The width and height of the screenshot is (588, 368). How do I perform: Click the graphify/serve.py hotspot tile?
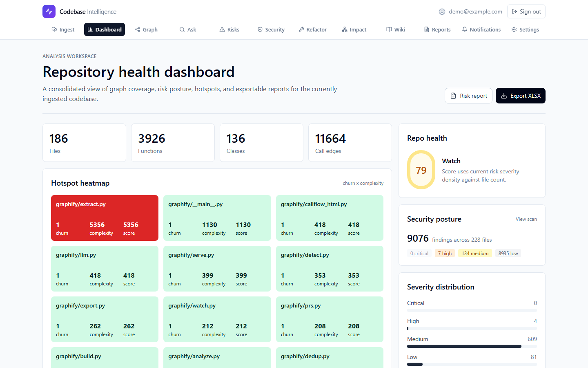[x=217, y=269]
